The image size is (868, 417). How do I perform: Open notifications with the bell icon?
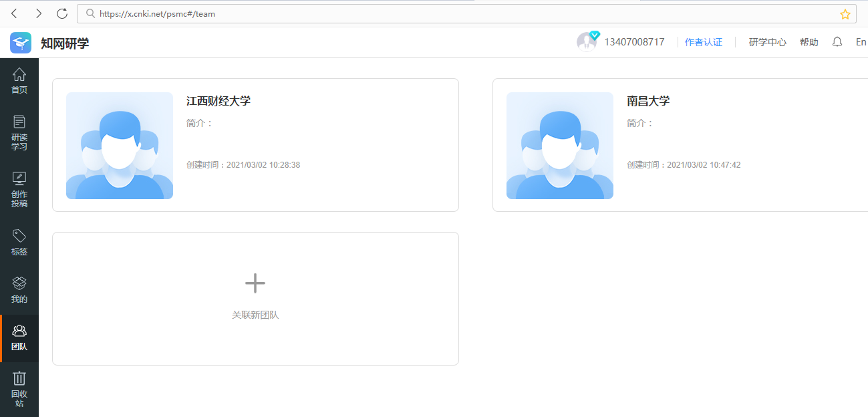[x=837, y=42]
